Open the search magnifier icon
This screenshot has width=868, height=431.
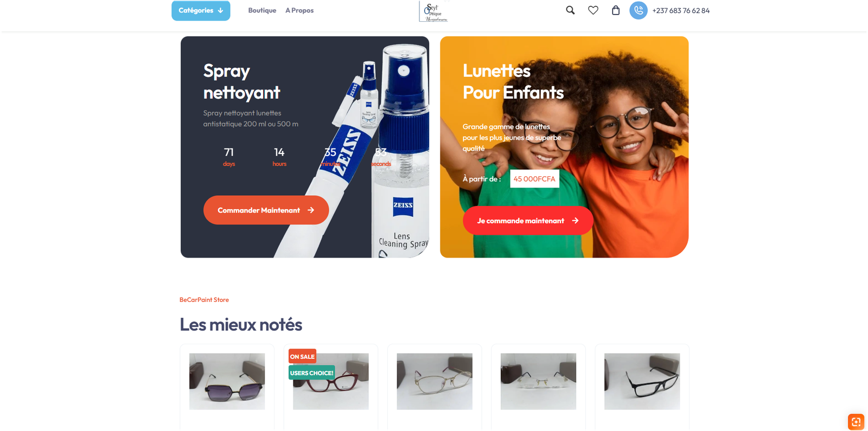570,10
